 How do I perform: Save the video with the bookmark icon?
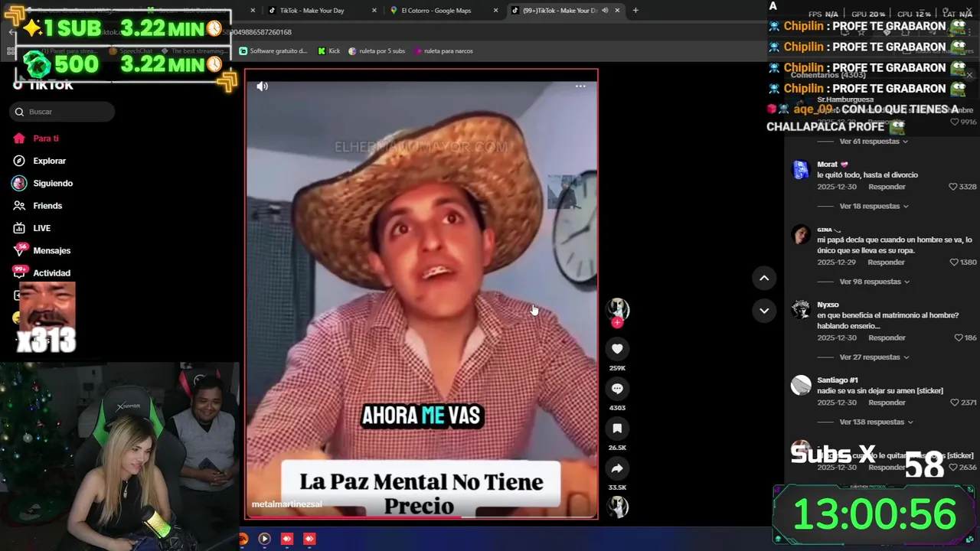[x=617, y=429]
